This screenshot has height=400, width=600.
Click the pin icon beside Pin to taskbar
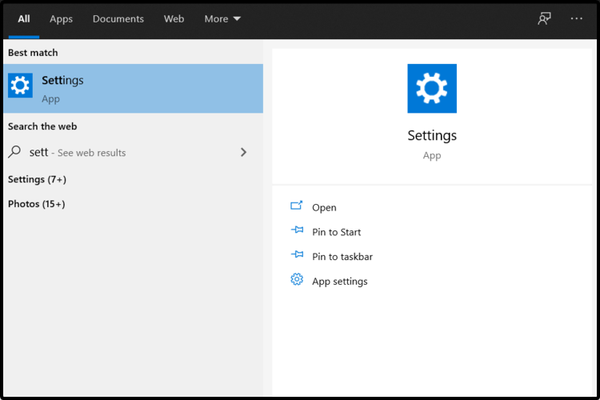point(296,256)
